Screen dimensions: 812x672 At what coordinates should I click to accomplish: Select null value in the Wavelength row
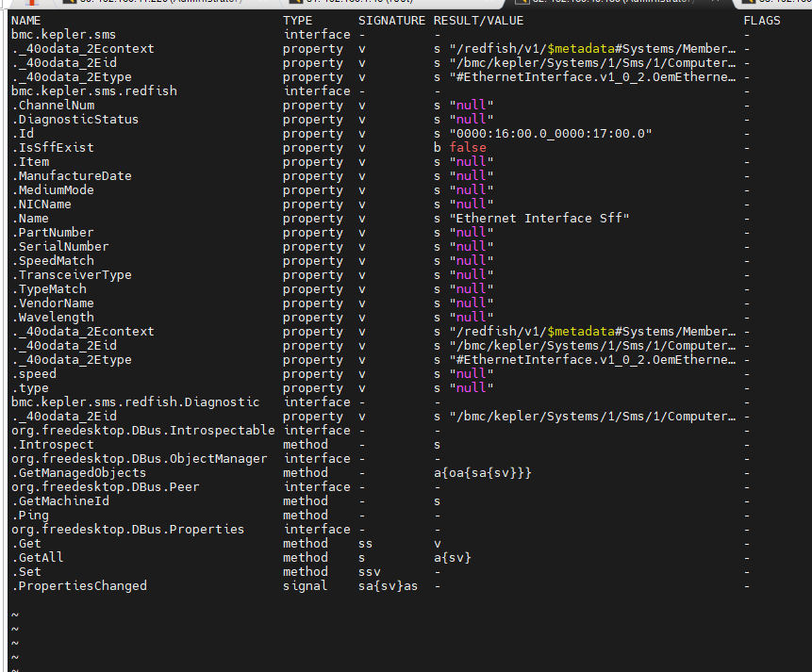pyautogui.click(x=472, y=318)
